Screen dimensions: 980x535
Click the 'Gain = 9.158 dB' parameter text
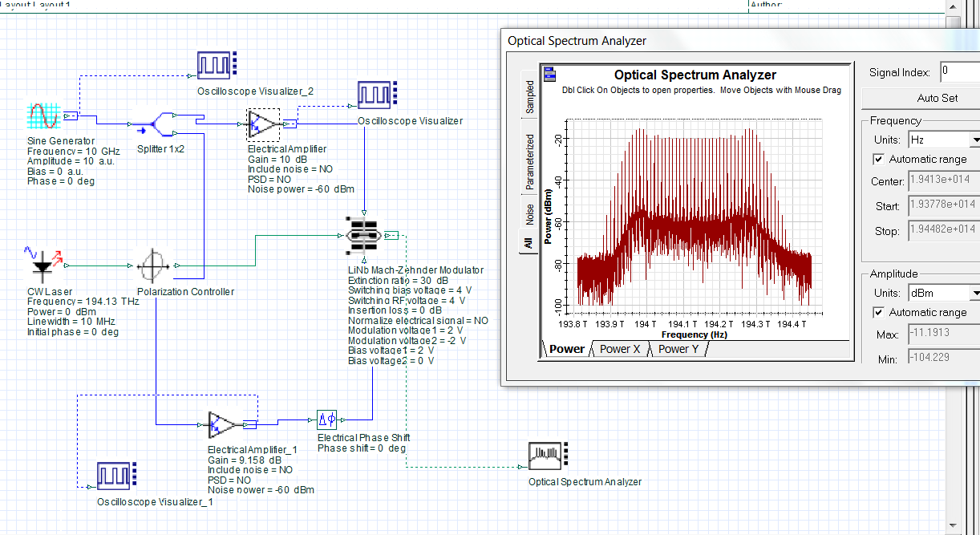click(x=245, y=460)
